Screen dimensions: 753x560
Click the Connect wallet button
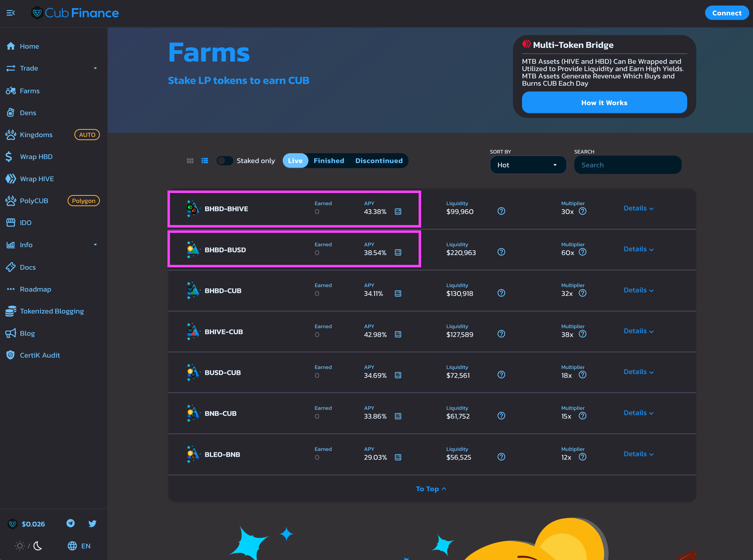tap(727, 13)
